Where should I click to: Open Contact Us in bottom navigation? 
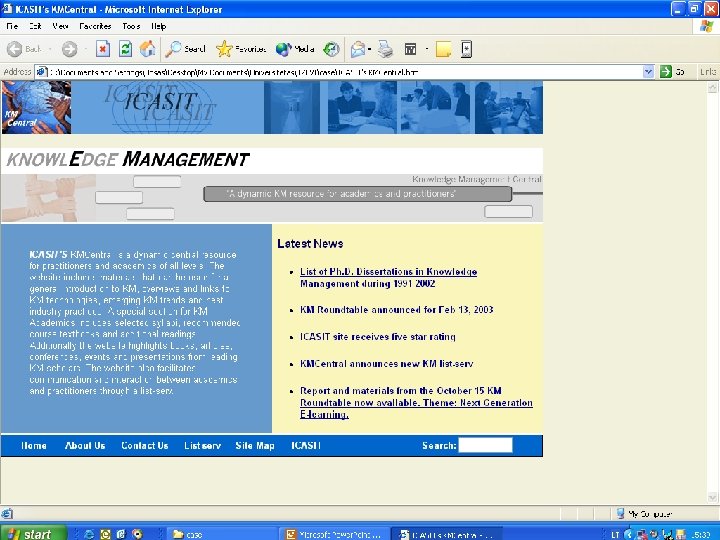click(x=145, y=445)
